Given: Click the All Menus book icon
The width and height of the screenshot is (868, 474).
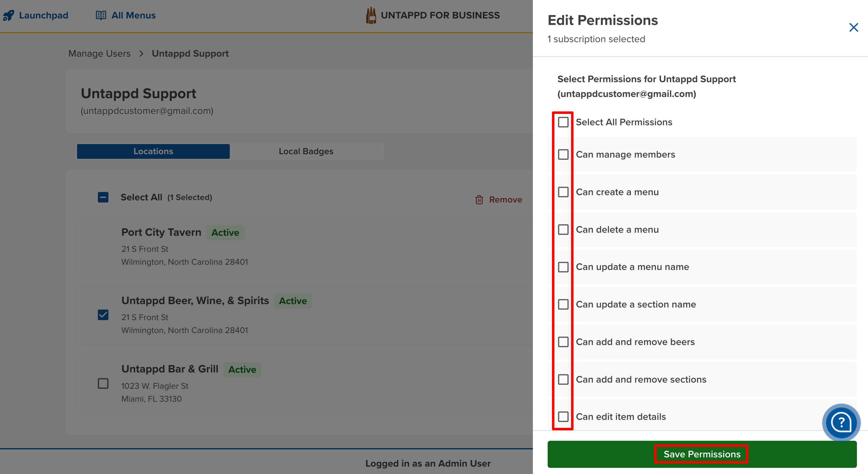Looking at the screenshot, I should [101, 15].
